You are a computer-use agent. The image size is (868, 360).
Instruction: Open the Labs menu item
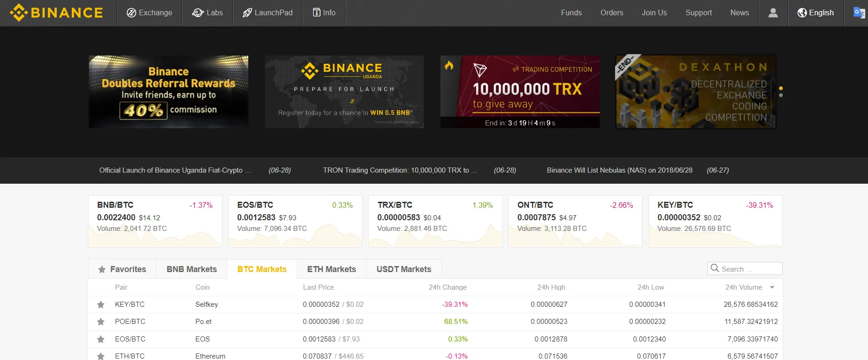(208, 13)
